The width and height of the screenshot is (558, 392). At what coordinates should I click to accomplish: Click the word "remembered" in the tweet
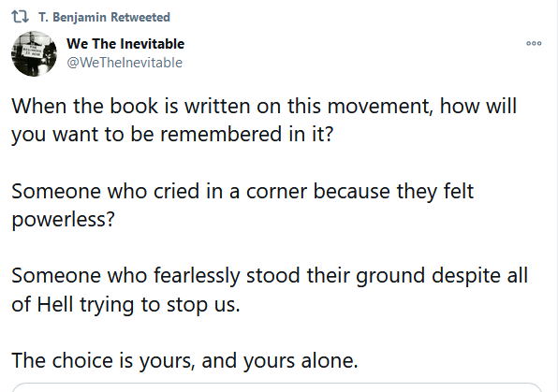click(221, 134)
